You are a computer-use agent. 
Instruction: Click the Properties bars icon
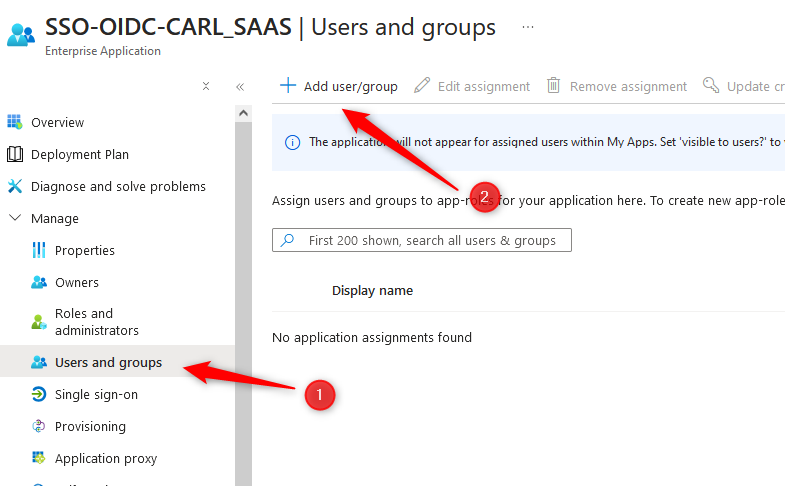39,250
